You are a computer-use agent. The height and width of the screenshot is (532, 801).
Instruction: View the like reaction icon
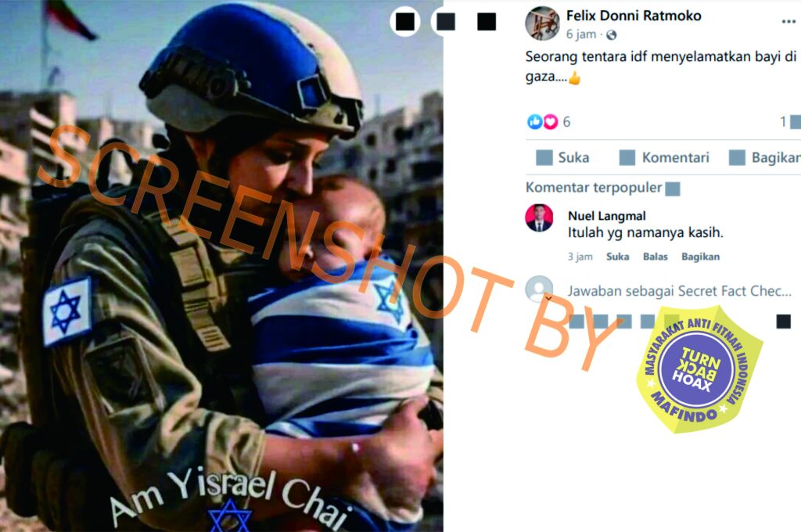534,121
